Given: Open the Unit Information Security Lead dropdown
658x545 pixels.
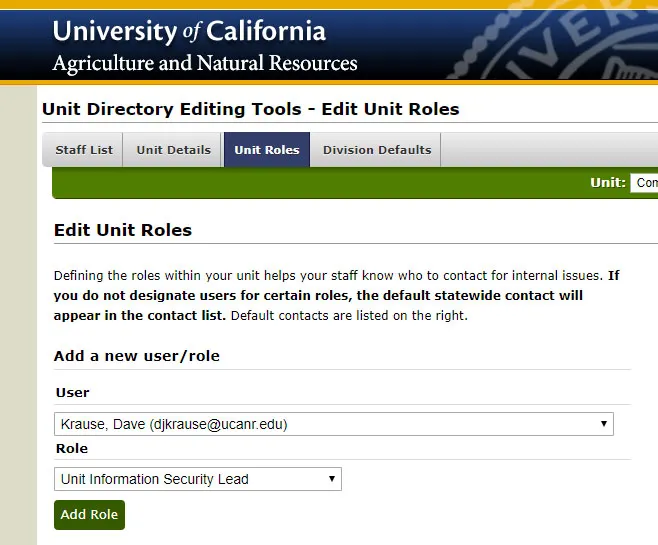Looking at the screenshot, I should 198,479.
